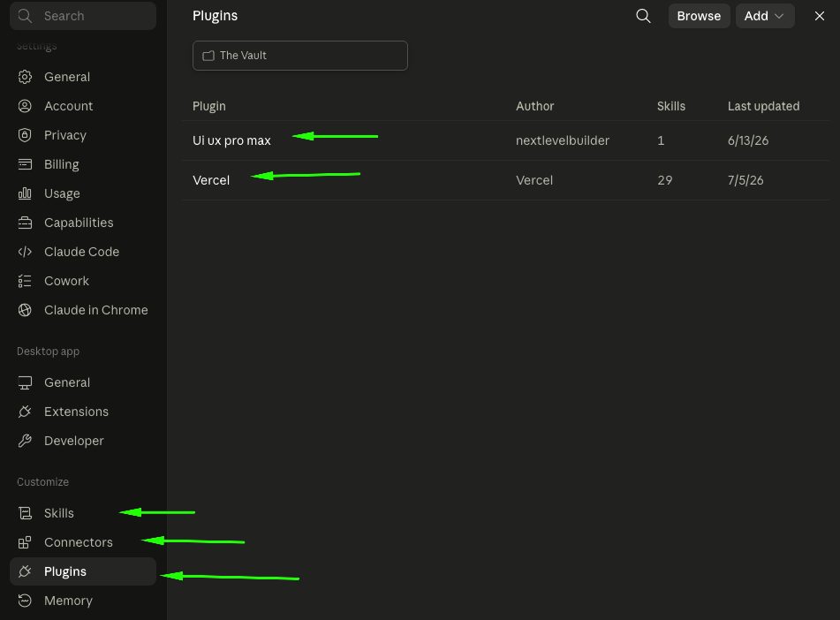The width and height of the screenshot is (840, 620).
Task: Open the Developer wrench icon
Action: pos(25,441)
